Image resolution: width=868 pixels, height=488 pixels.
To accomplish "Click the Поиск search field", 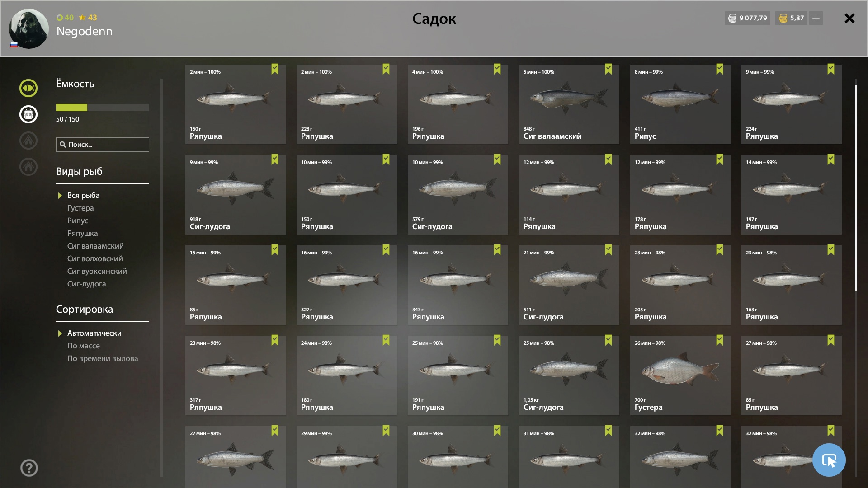I will [103, 145].
